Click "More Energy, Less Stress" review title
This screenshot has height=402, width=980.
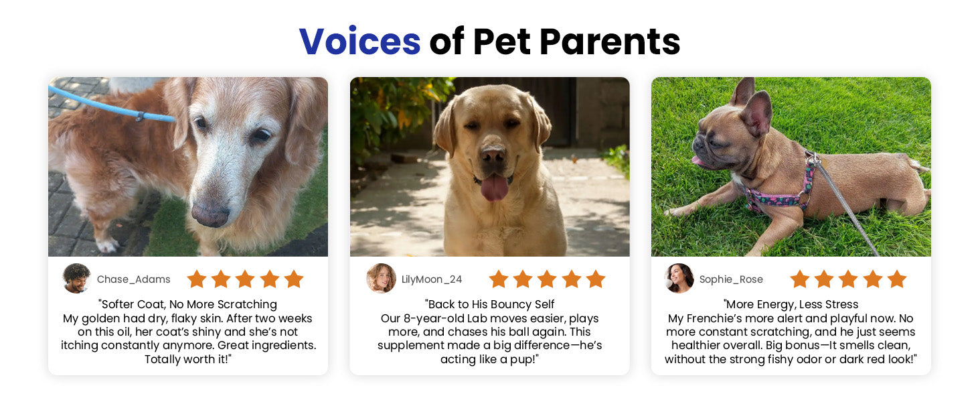pyautogui.click(x=791, y=305)
